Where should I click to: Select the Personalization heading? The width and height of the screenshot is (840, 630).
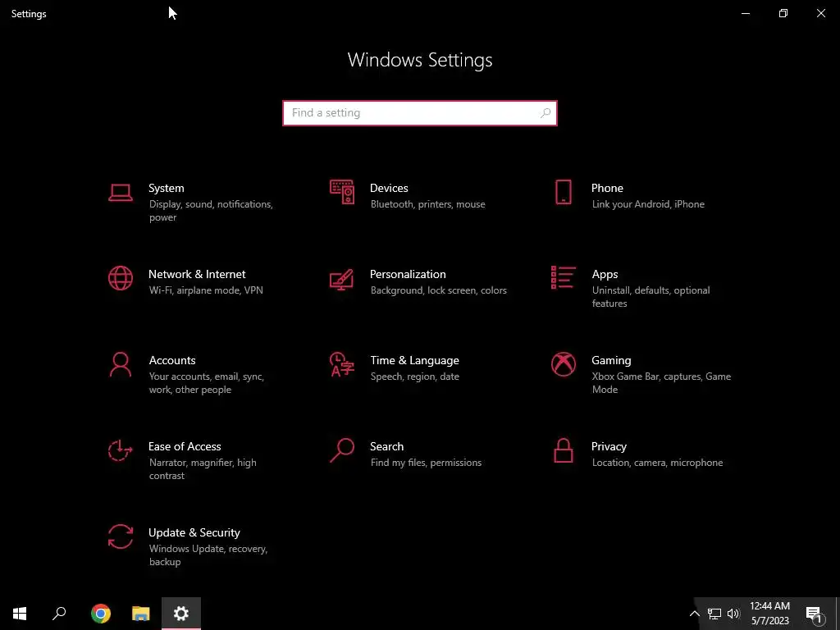[408, 274]
